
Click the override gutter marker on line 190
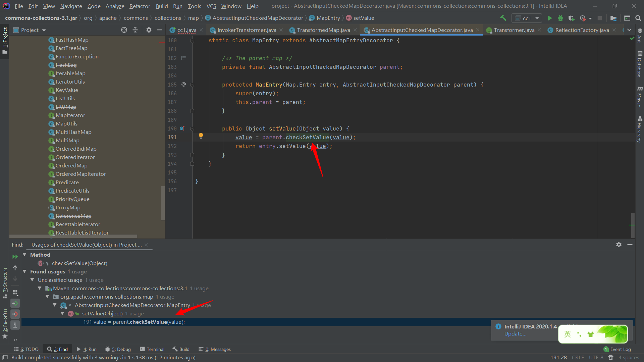pos(182,128)
